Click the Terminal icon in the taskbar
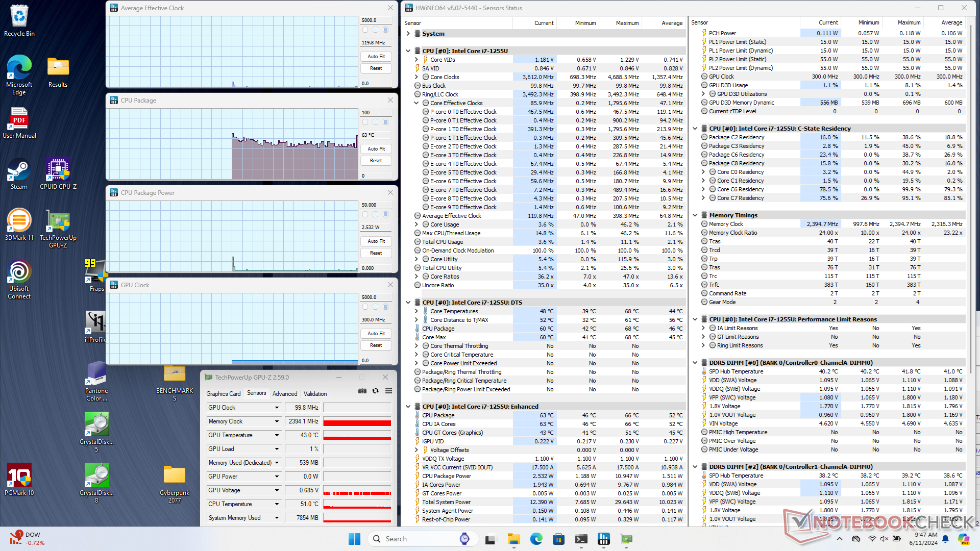Image resolution: width=980 pixels, height=551 pixels. (x=581, y=539)
